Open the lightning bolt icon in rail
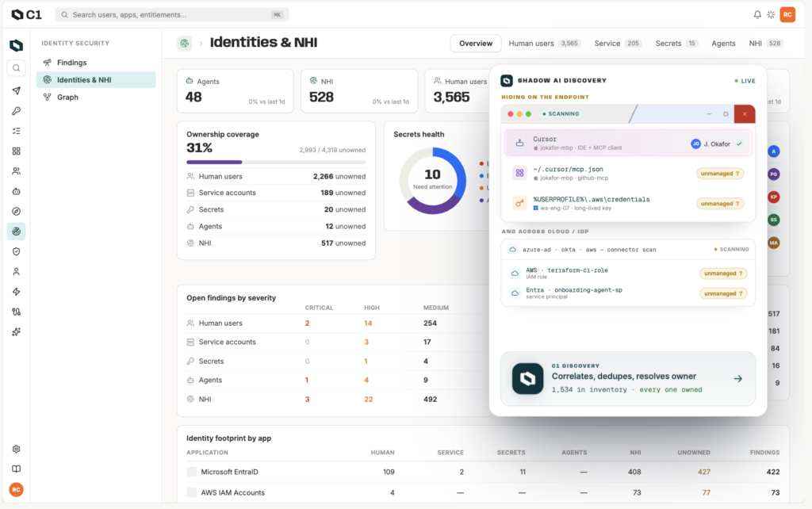Screen dimensions: 812x509 tap(16, 292)
